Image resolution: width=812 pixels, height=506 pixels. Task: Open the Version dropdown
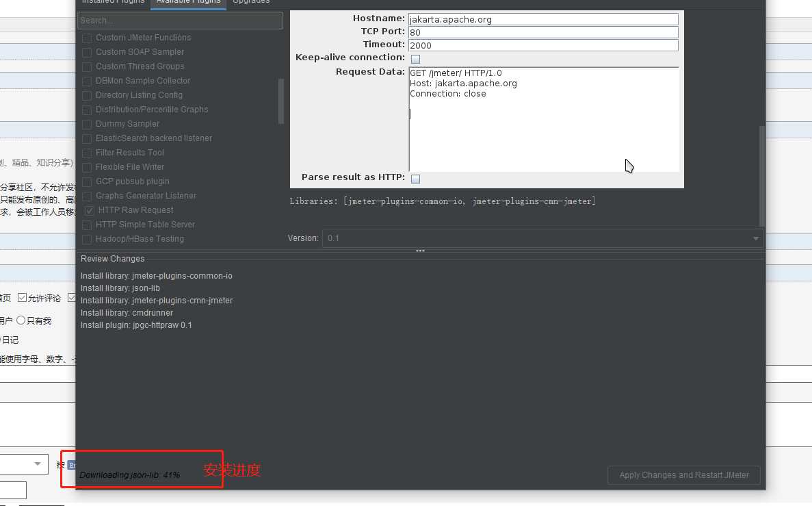click(x=542, y=238)
